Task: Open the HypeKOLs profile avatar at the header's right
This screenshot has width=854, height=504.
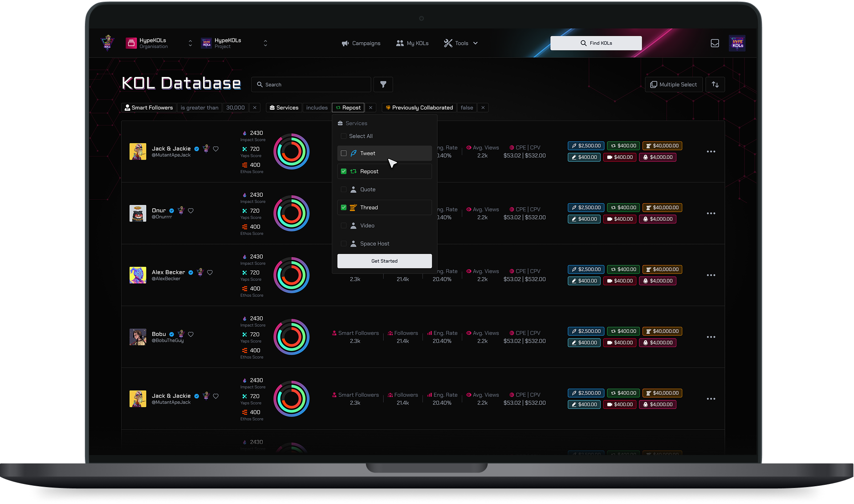Action: click(737, 43)
